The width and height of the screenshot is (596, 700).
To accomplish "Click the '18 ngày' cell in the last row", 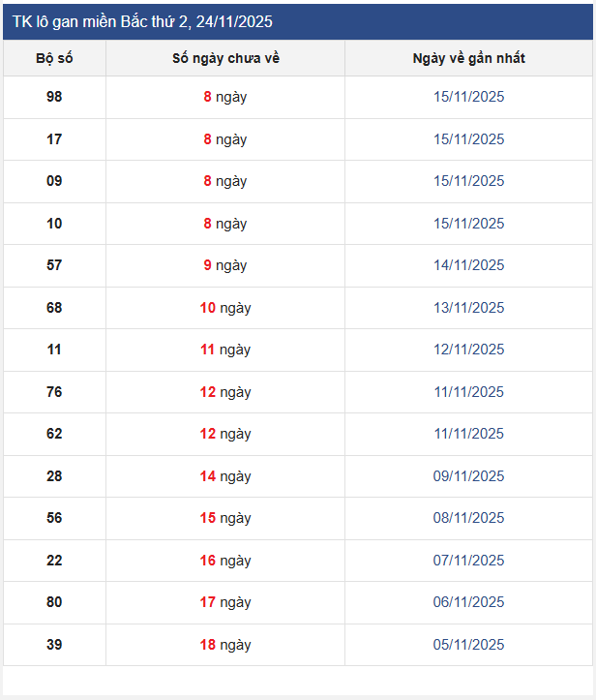I will point(225,645).
